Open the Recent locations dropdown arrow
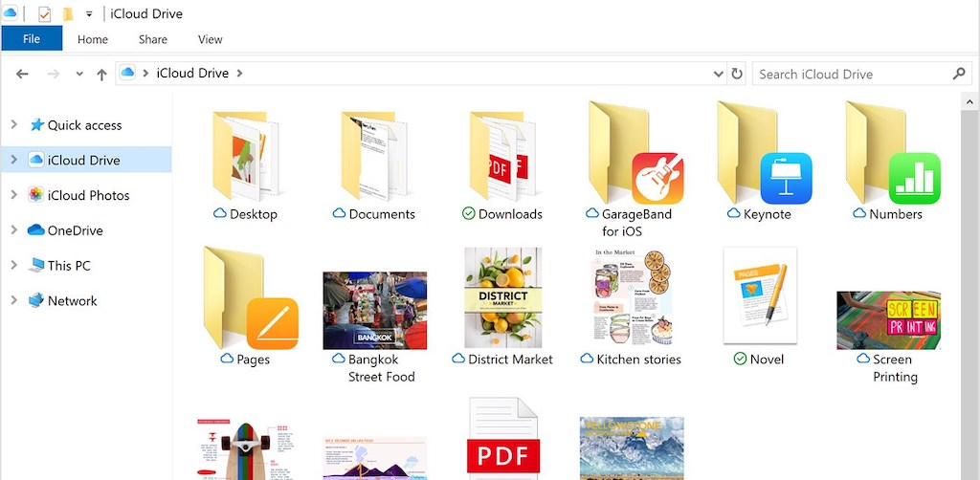 79,74
